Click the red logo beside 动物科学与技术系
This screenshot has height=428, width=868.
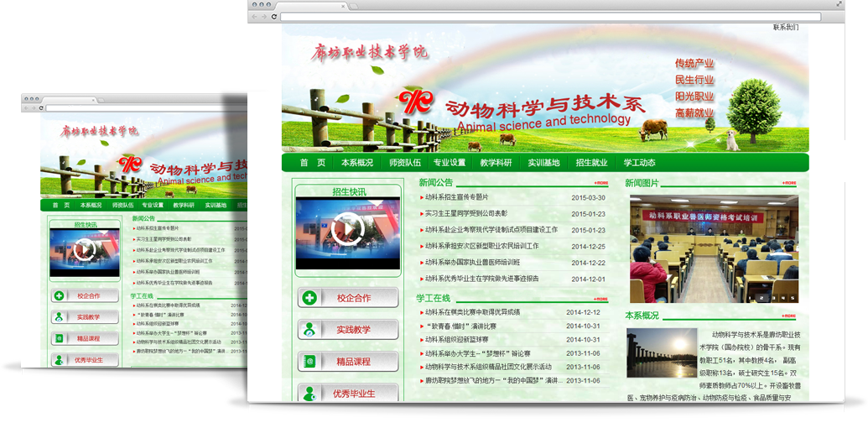click(x=415, y=104)
